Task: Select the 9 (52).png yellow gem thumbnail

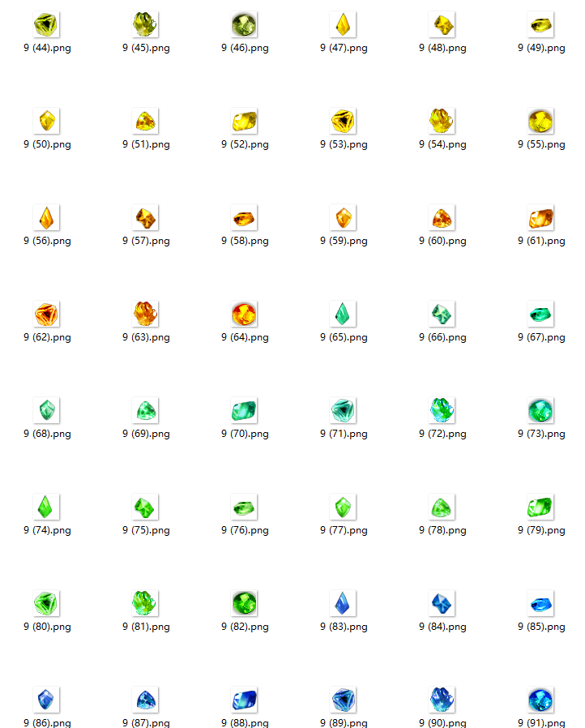Action: coord(245,122)
